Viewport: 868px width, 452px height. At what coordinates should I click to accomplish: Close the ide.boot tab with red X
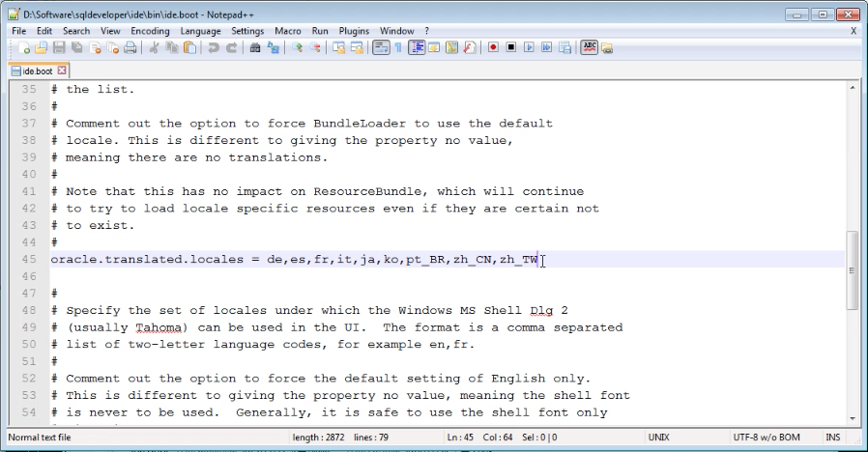tap(62, 71)
